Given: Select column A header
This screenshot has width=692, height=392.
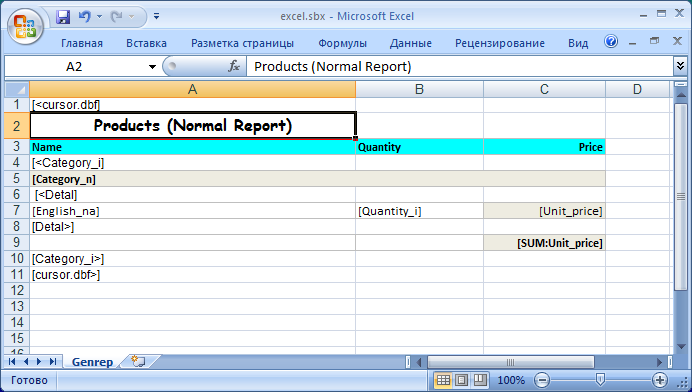Looking at the screenshot, I should (192, 89).
